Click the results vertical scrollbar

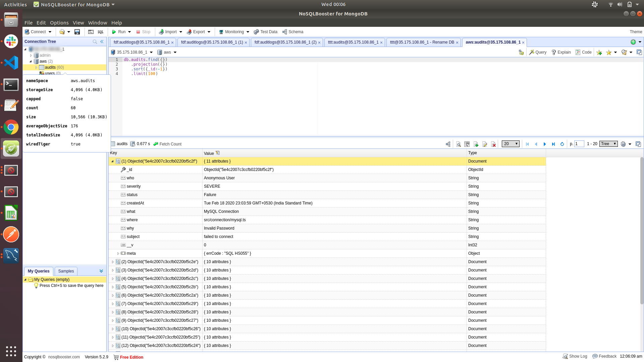642,231
